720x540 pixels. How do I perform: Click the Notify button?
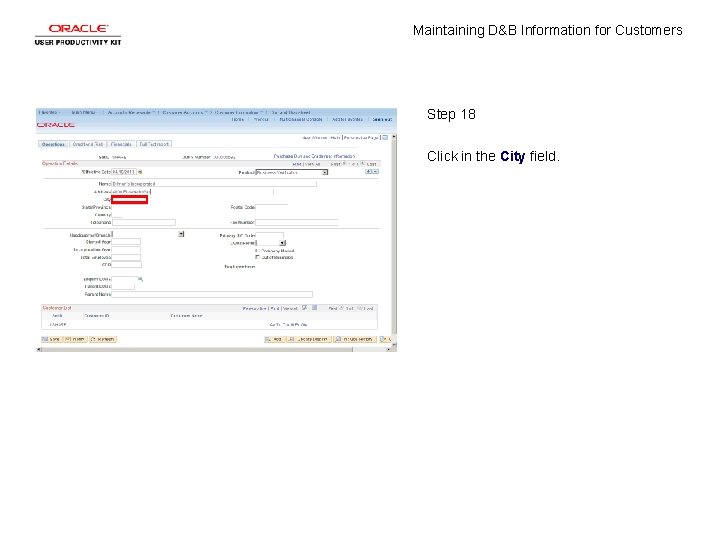[75, 339]
